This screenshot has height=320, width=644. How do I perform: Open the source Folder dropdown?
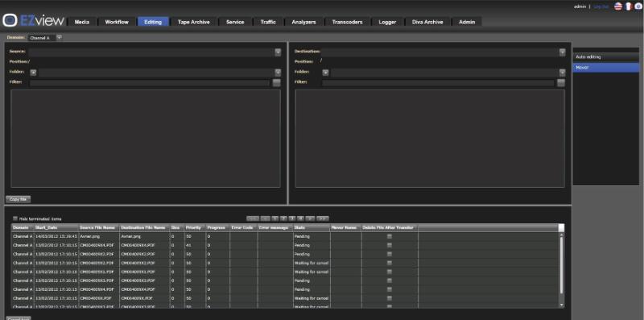278,73
